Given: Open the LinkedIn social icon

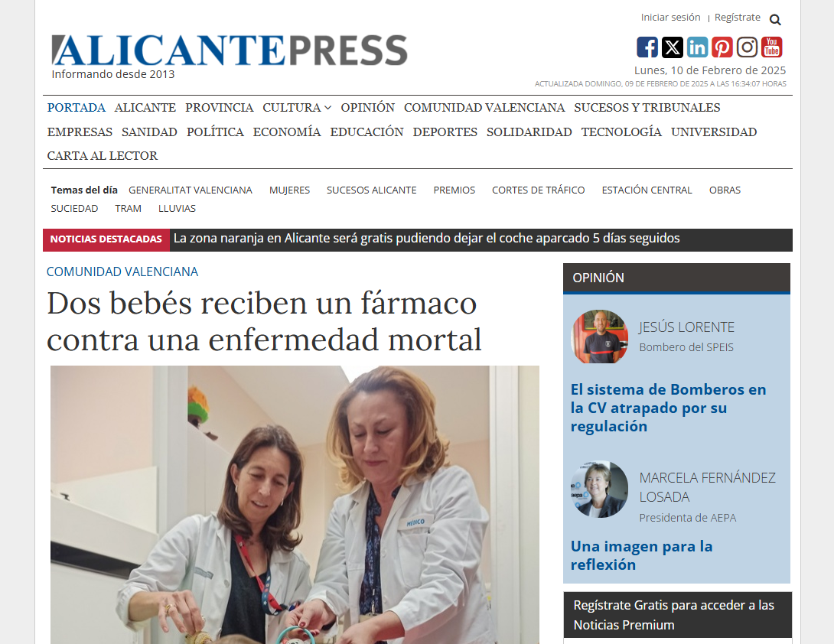Looking at the screenshot, I should tap(697, 47).
